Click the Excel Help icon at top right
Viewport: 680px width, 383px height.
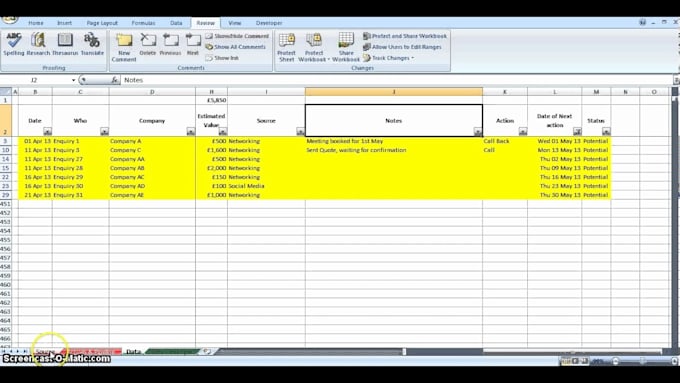tap(643, 23)
